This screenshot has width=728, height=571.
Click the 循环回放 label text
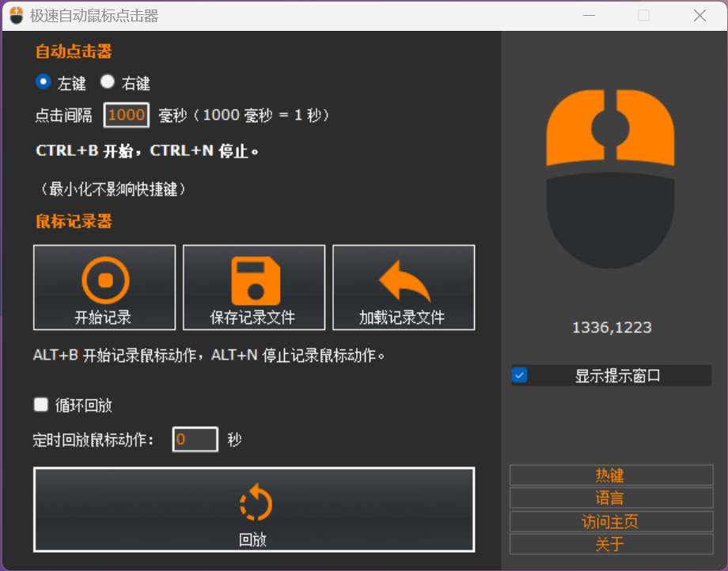[84, 405]
